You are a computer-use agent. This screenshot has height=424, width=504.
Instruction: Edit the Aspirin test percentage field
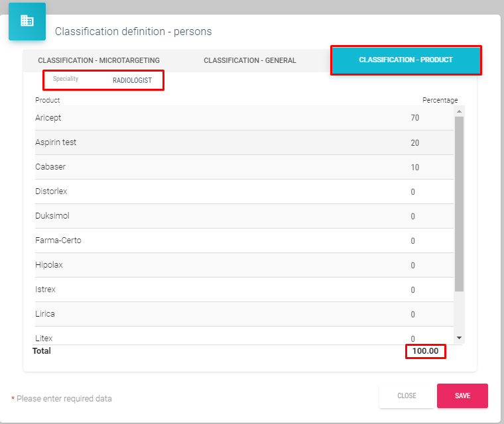[414, 143]
